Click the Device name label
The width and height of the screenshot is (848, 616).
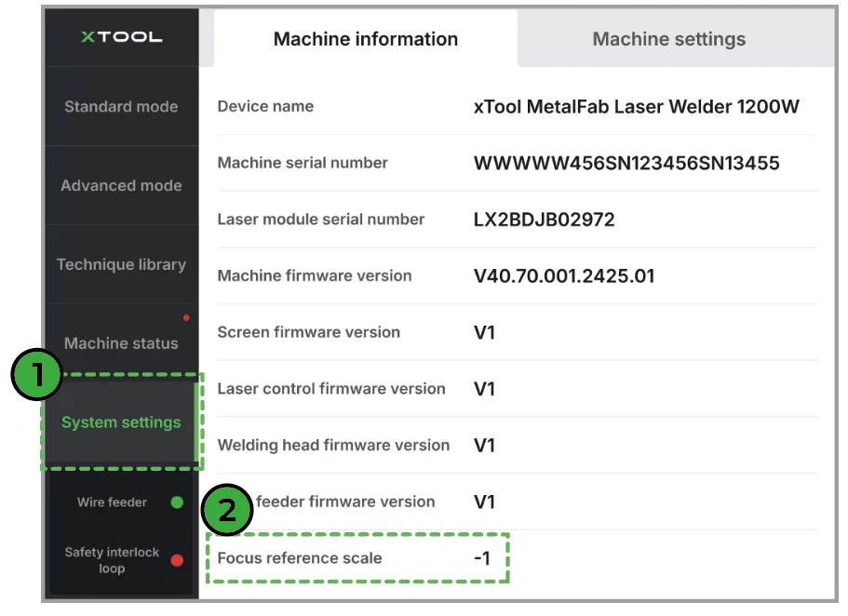[265, 106]
